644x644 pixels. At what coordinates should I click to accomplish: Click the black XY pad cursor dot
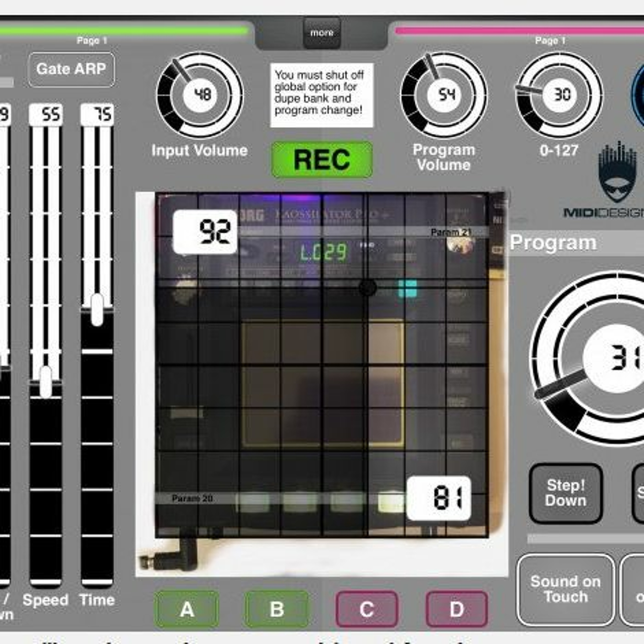(368, 288)
